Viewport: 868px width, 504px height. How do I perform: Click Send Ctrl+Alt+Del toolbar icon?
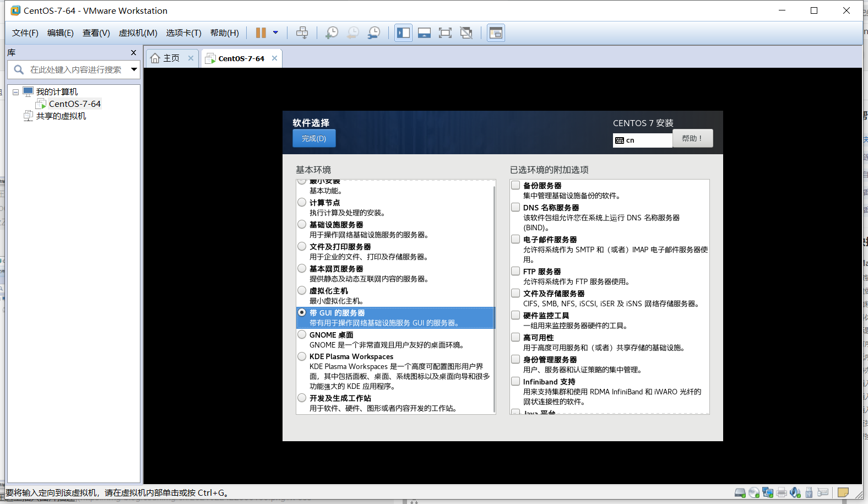[x=302, y=33]
